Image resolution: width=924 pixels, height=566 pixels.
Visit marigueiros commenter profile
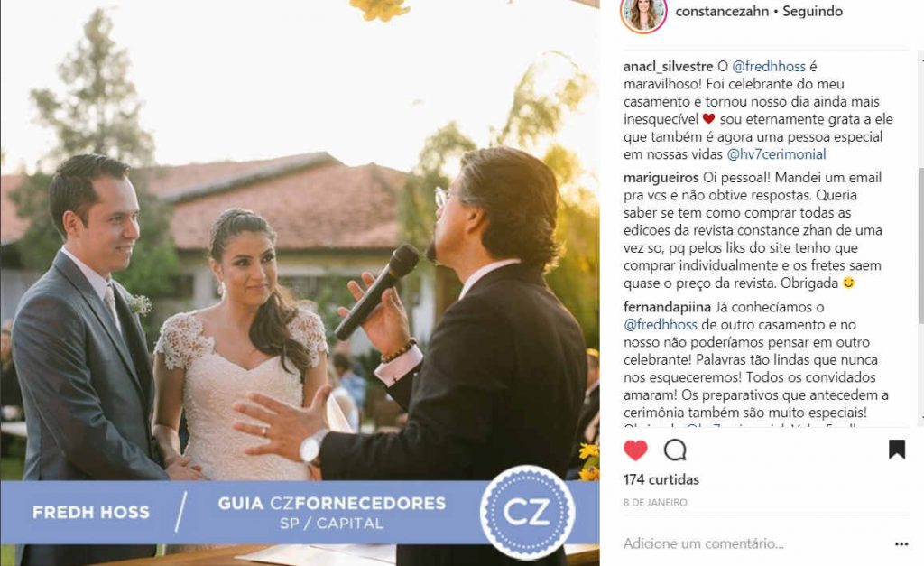[x=661, y=178]
